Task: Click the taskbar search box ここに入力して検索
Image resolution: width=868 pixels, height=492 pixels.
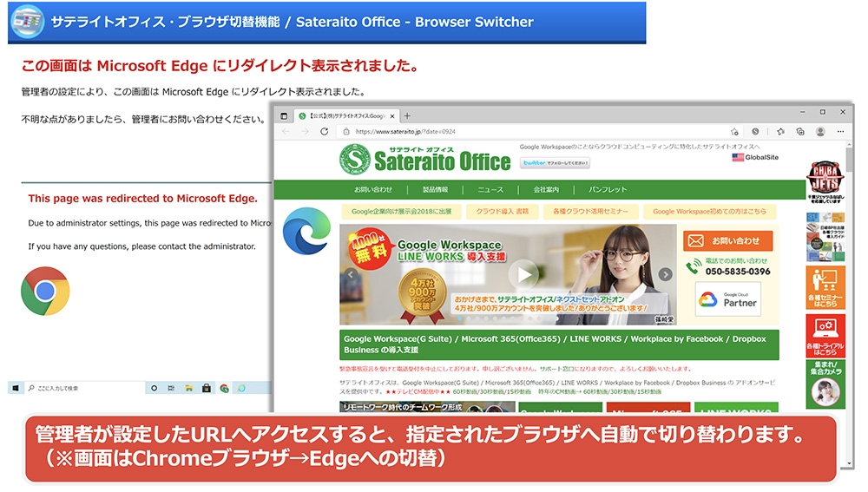Action: (x=84, y=389)
